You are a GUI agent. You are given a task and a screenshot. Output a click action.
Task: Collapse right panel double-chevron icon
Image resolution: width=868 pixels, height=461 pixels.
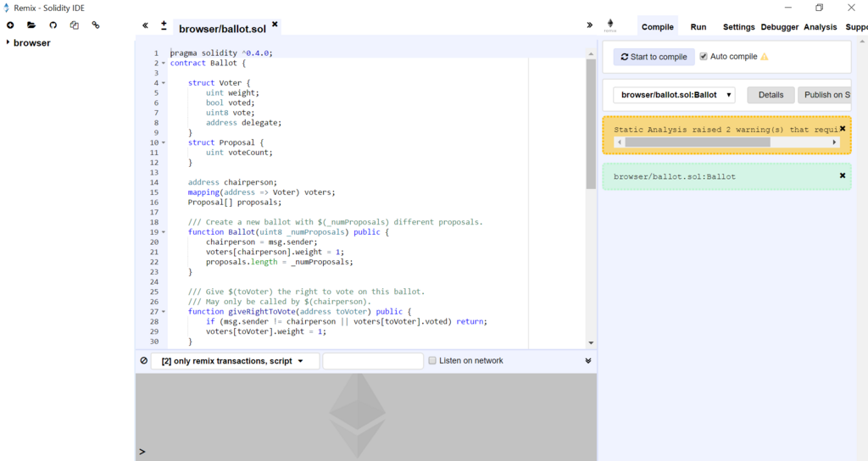[x=590, y=25]
